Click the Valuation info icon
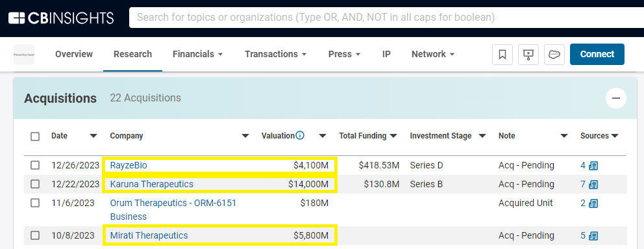The height and width of the screenshot is (249, 644). 300,135
